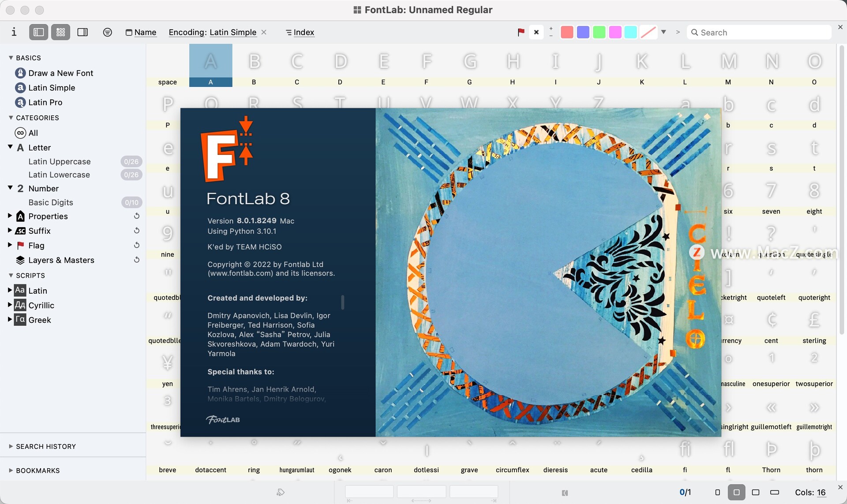
Task: Reset the Suffix filter with its refresh icon
Action: pyautogui.click(x=136, y=231)
